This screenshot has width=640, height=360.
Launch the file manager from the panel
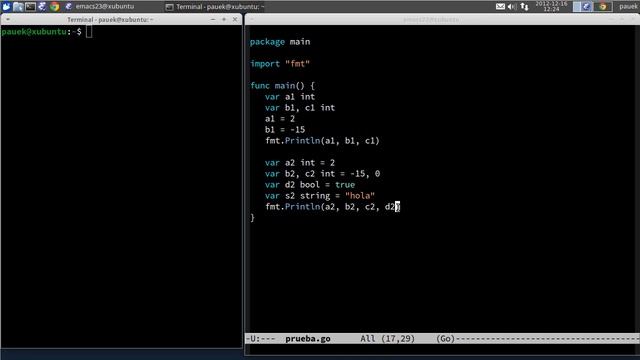[x=18, y=6]
